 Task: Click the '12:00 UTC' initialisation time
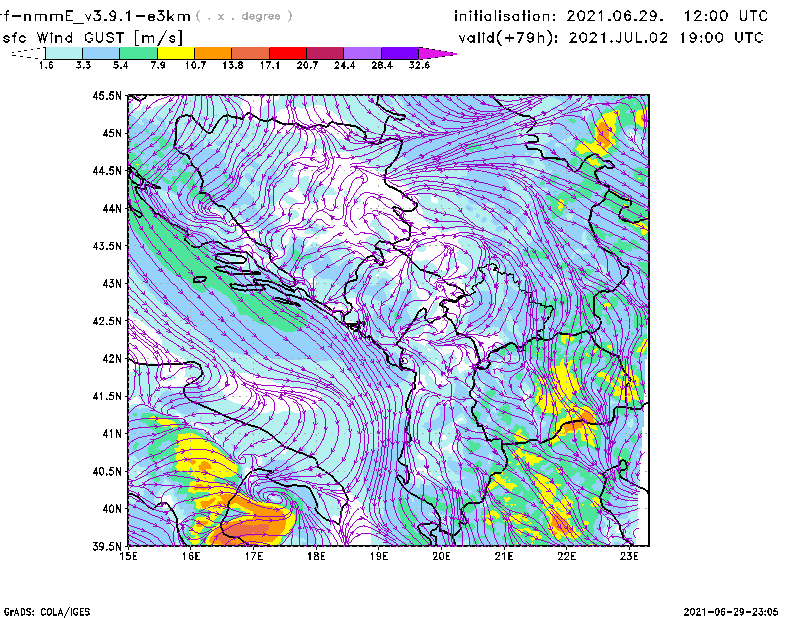click(726, 16)
